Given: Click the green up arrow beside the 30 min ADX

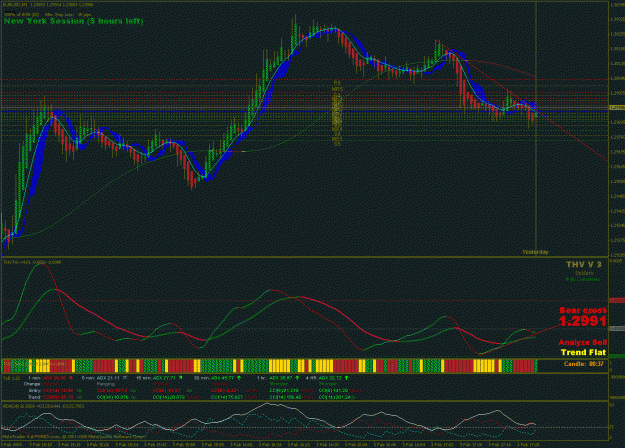Looking at the screenshot, I should [x=239, y=377].
